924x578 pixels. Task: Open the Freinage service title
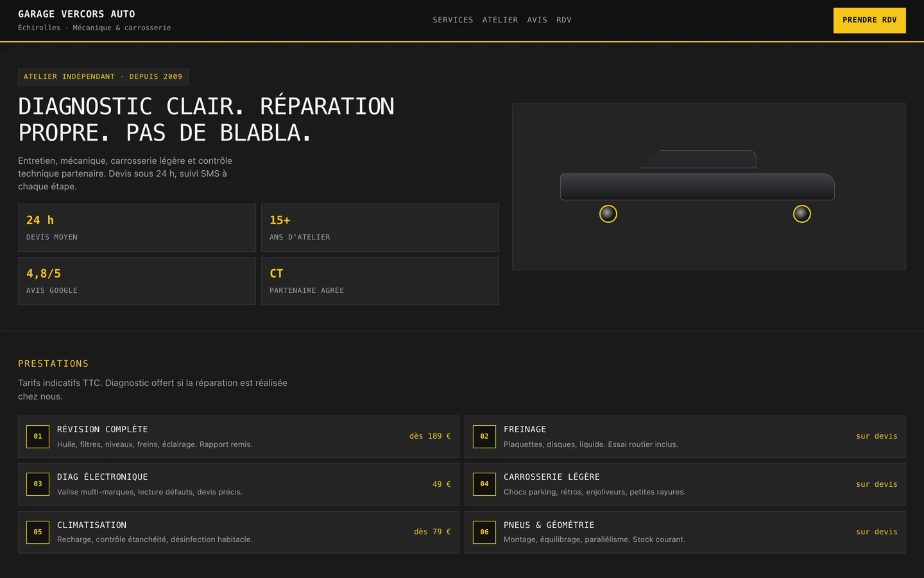click(525, 430)
